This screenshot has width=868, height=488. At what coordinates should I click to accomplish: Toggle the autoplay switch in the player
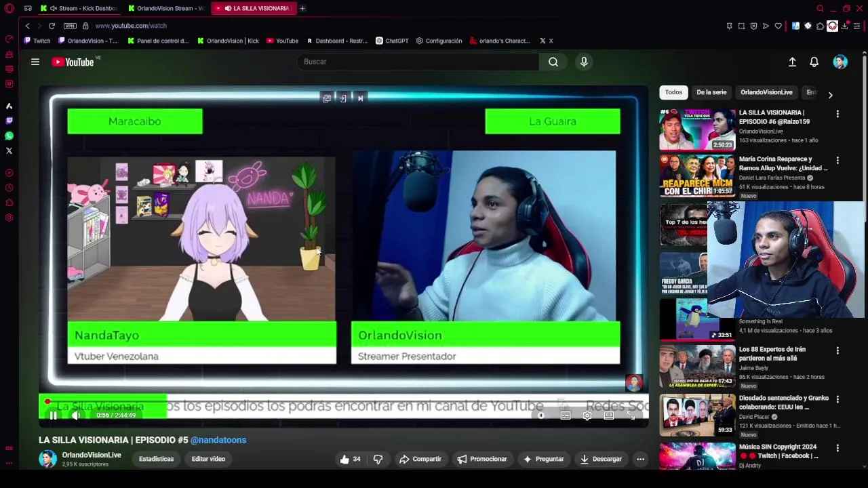pyautogui.click(x=542, y=415)
